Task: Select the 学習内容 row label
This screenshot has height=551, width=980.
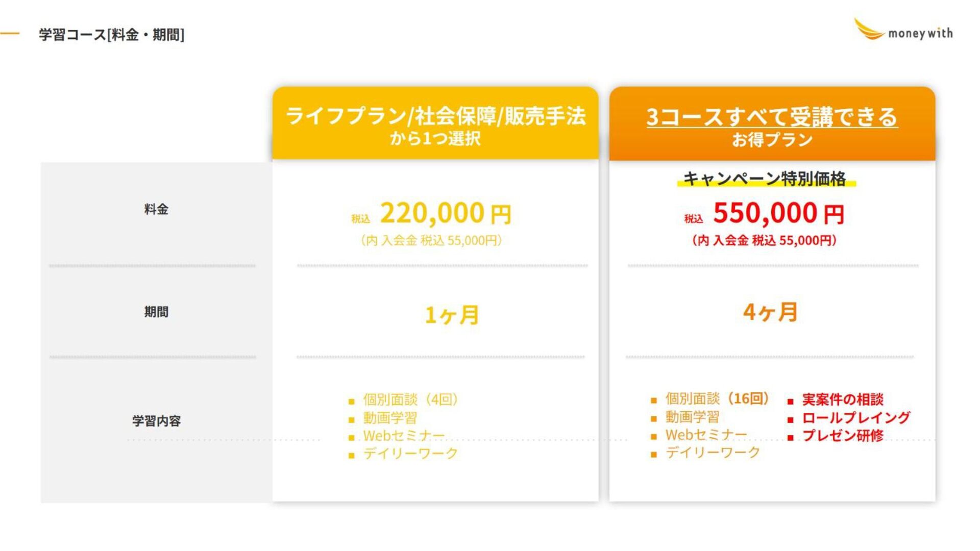Action: click(x=156, y=421)
